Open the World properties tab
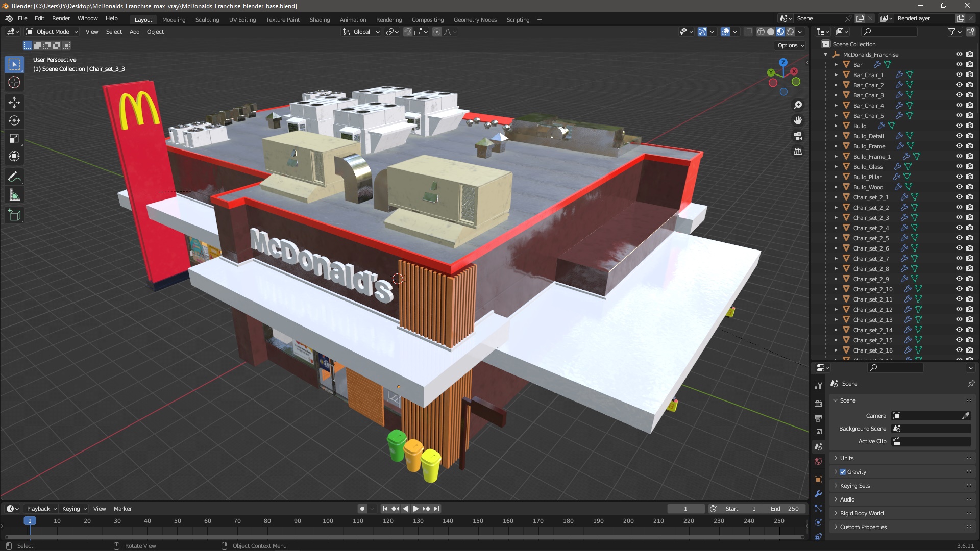The image size is (980, 551). [818, 461]
